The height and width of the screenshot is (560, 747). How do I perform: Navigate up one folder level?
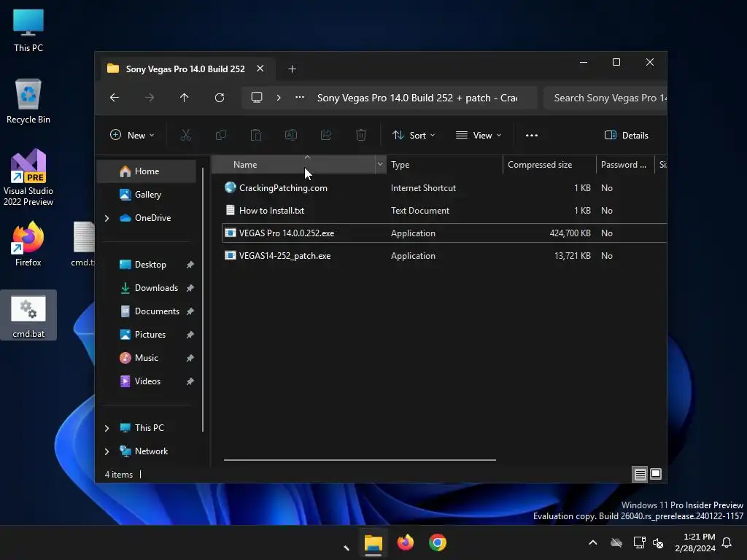pos(185,98)
